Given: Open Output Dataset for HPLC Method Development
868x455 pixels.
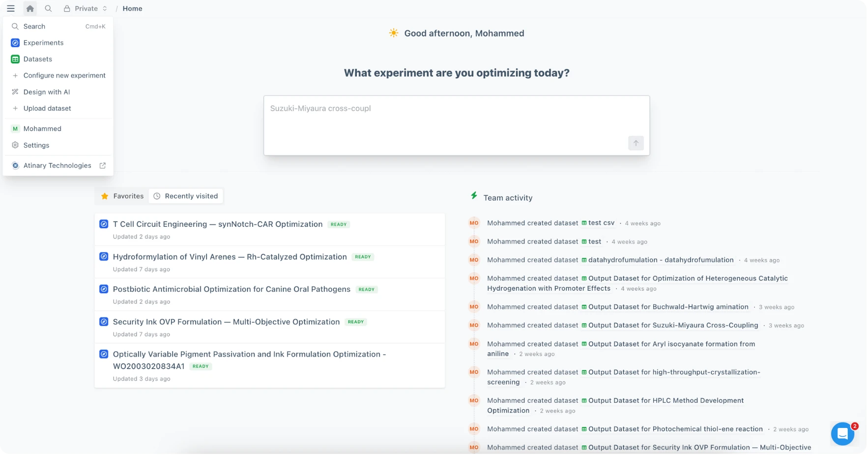Looking at the screenshot, I should 615,405.
